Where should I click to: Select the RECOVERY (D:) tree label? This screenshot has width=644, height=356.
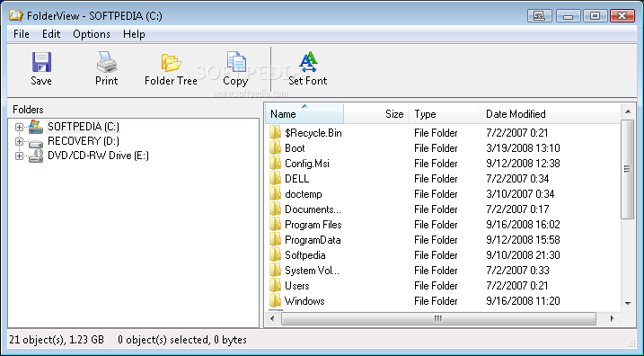coord(84,141)
